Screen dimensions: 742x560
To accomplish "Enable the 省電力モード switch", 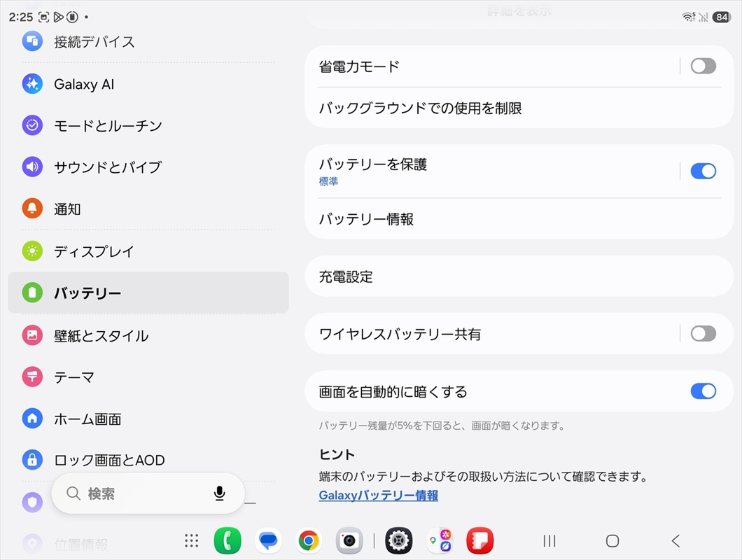I will coord(703,66).
